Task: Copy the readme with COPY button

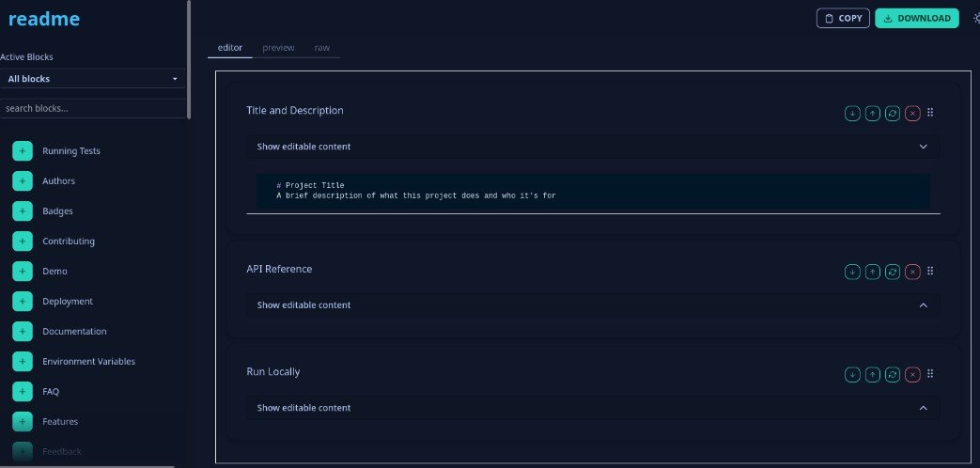Action: coord(843,18)
